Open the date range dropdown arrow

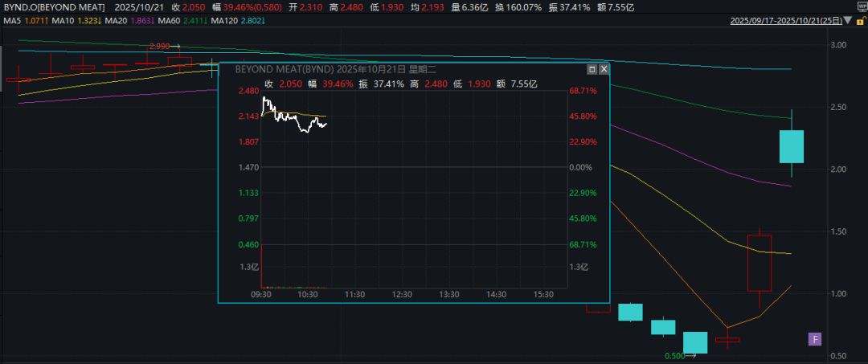tap(847, 21)
